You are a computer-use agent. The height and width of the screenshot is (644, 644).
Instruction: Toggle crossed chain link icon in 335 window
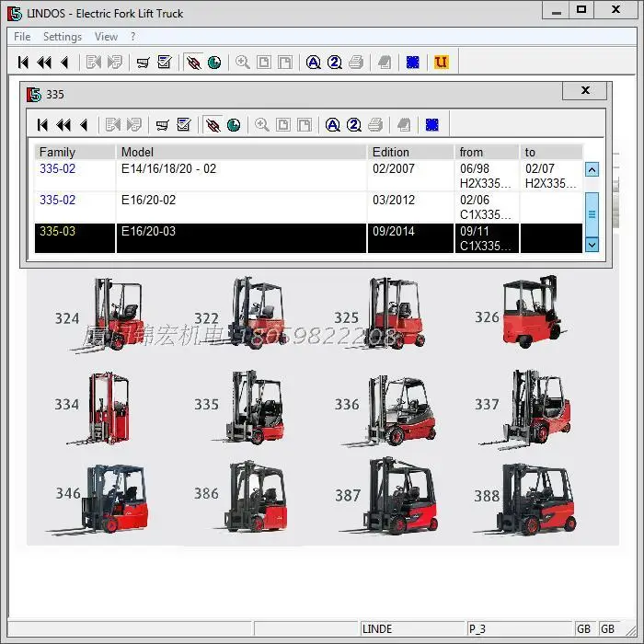tap(213, 125)
